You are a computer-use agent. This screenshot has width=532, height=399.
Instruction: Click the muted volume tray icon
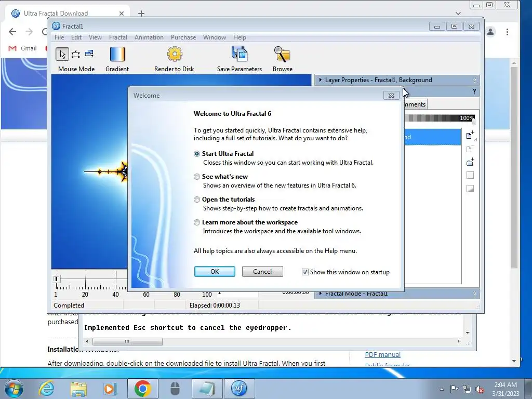[480, 390]
